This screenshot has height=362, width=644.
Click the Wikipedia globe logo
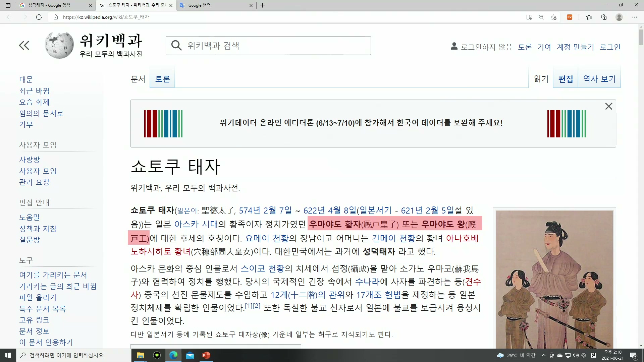click(x=59, y=45)
